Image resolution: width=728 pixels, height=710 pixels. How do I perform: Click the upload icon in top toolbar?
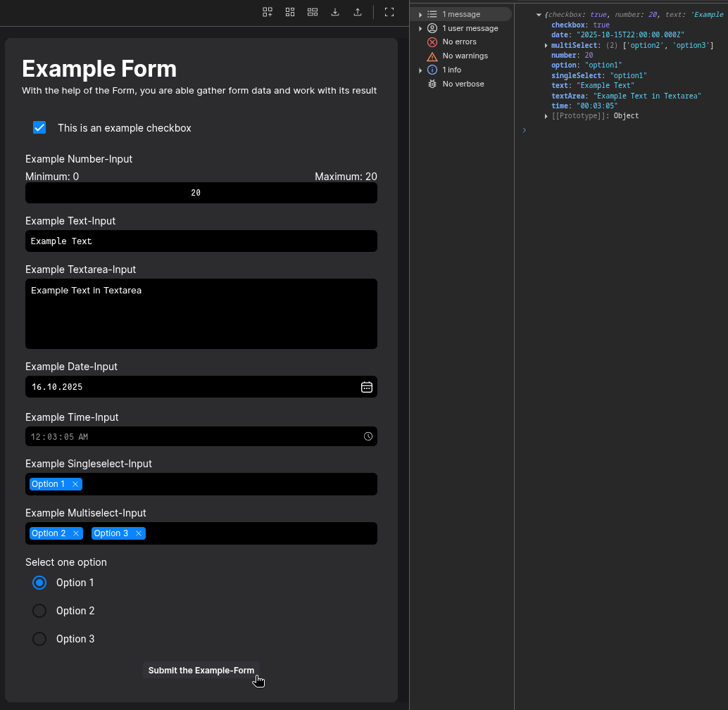[x=358, y=12]
